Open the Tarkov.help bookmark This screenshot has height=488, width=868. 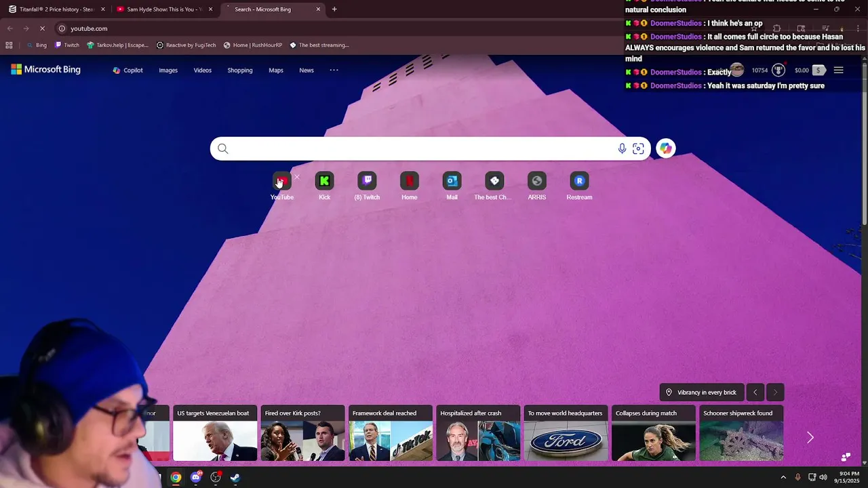(x=117, y=45)
